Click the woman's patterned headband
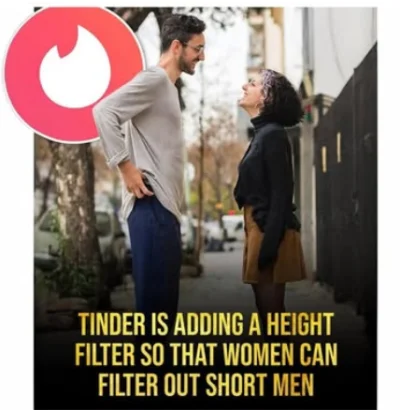The height and width of the screenshot is (410, 400). point(268,83)
